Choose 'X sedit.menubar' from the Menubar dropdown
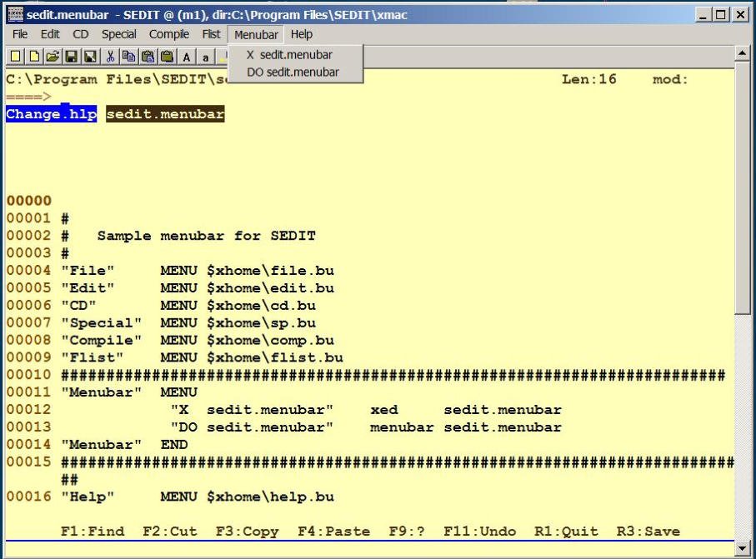The width and height of the screenshot is (756, 559). coord(295,55)
